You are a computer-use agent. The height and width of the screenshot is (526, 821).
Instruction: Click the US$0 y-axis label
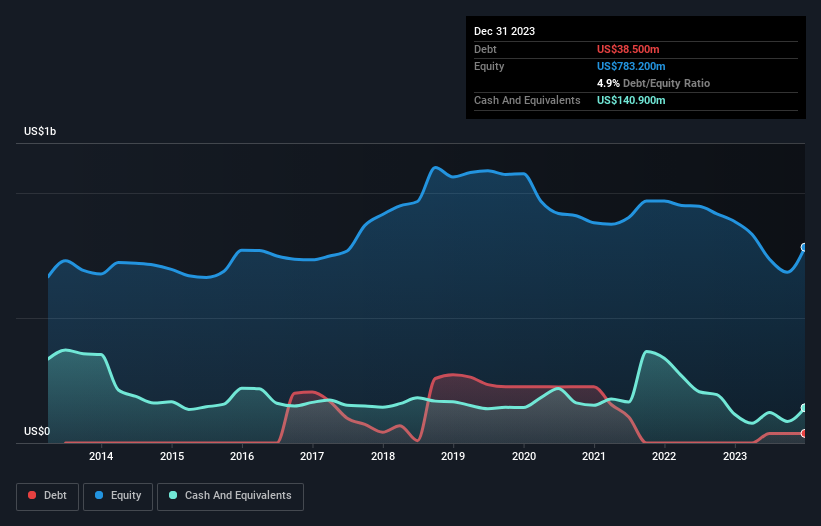point(37,431)
